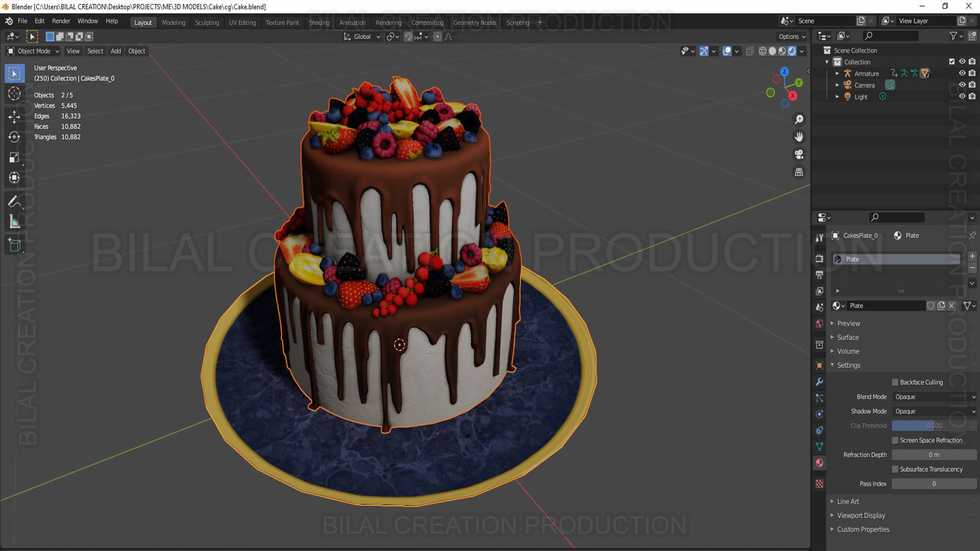Open the Modifiers properties tab (wrench)
This screenshot has width=980, height=551.
tap(819, 382)
